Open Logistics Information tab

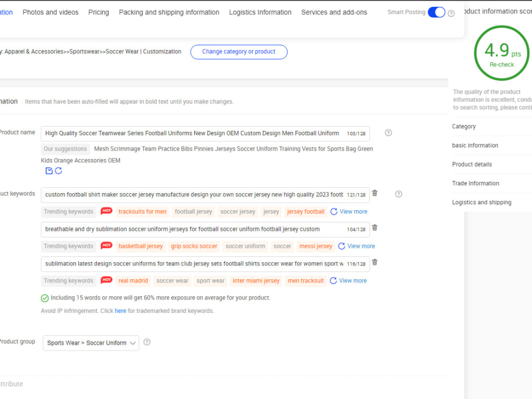tap(260, 12)
